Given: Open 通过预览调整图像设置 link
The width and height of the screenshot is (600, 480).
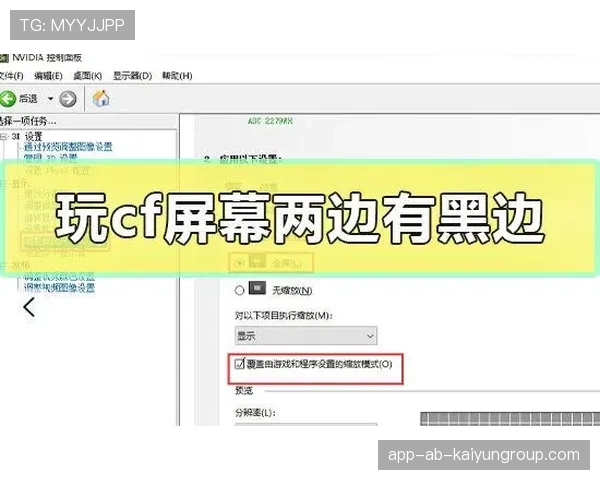Looking at the screenshot, I should point(68,147).
